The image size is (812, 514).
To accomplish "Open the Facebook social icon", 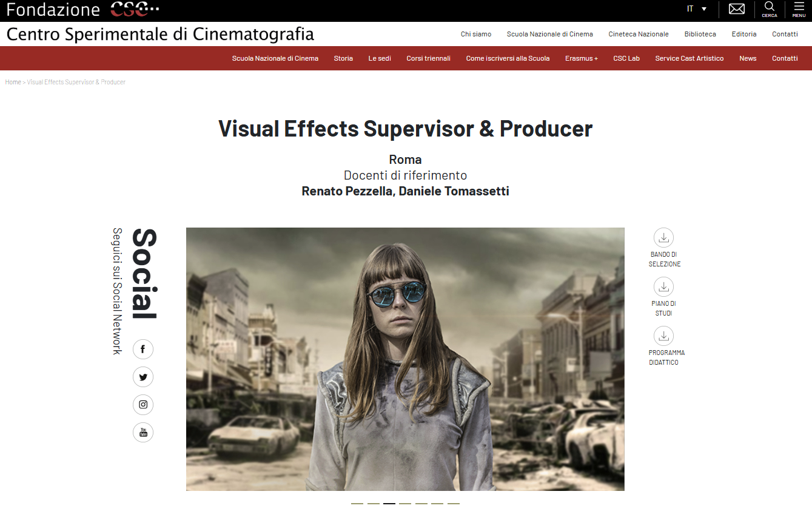I will pyautogui.click(x=143, y=349).
